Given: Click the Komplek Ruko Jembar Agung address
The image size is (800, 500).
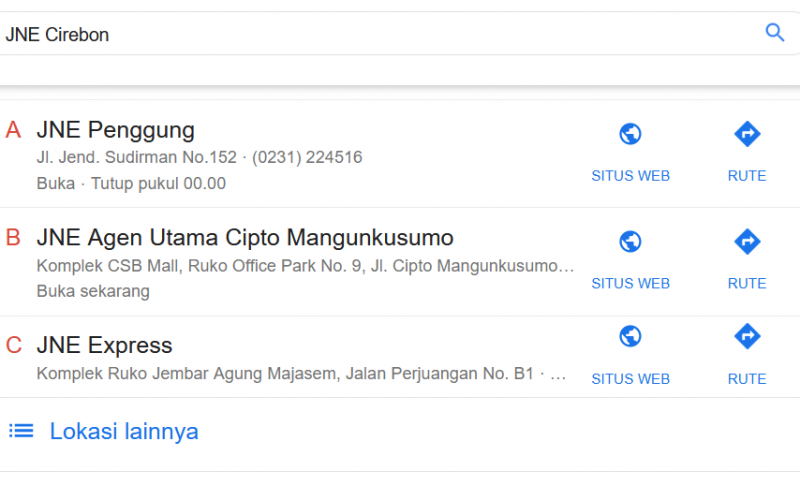Looking at the screenshot, I should pyautogui.click(x=285, y=373).
